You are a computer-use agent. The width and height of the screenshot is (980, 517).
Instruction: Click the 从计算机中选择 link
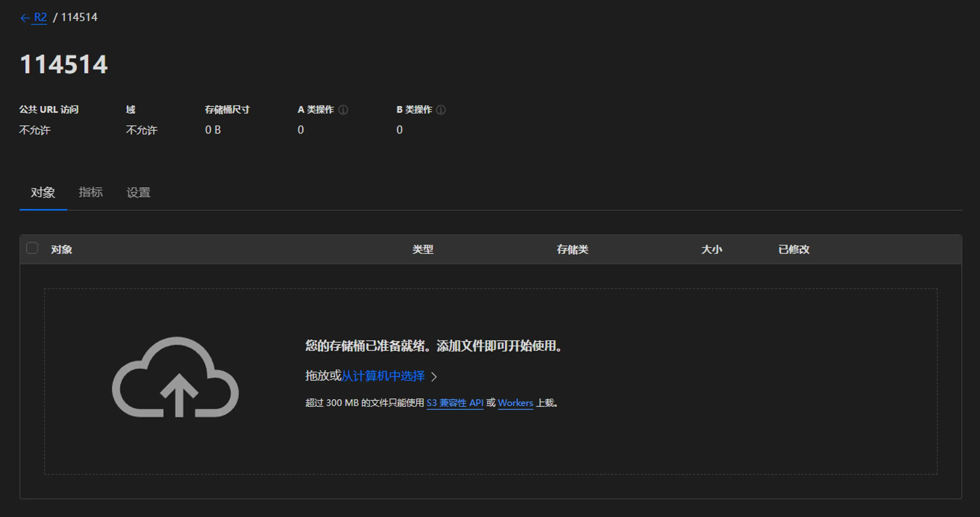(x=383, y=376)
